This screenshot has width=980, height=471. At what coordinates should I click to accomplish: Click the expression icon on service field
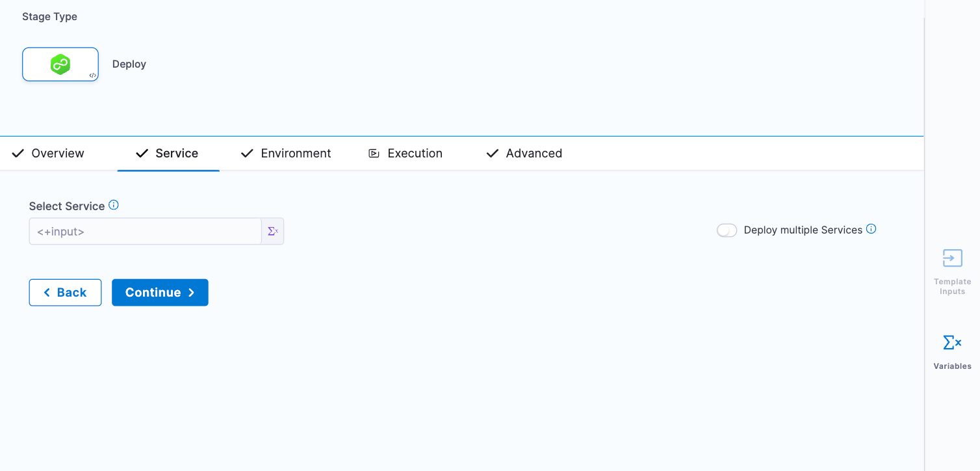pyautogui.click(x=273, y=231)
